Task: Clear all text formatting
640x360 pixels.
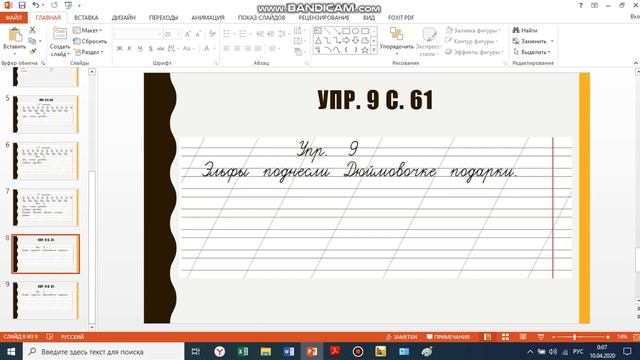Action: pyautogui.click(x=212, y=34)
